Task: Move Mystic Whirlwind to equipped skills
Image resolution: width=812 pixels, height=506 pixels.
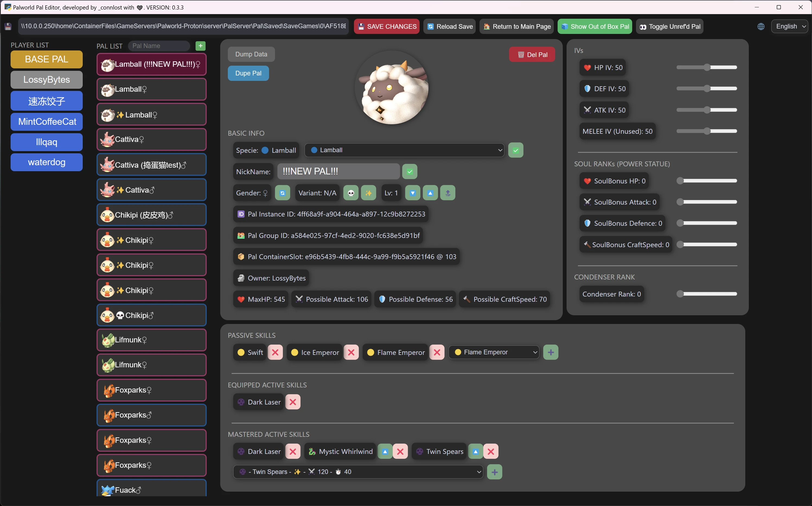Action: click(x=385, y=451)
